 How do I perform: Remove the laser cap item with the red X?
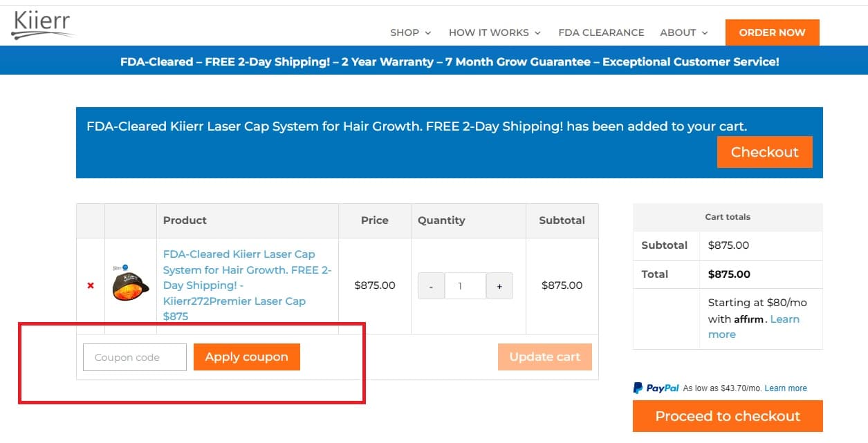coord(90,285)
